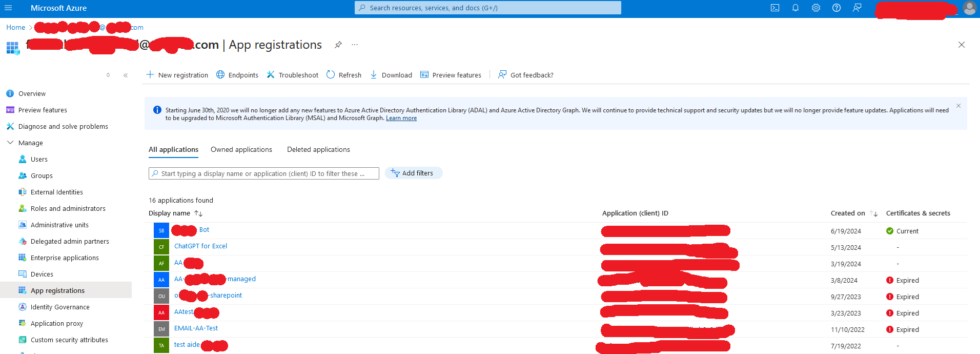
Task: Open Endpoints from the toolbar
Action: click(x=237, y=75)
